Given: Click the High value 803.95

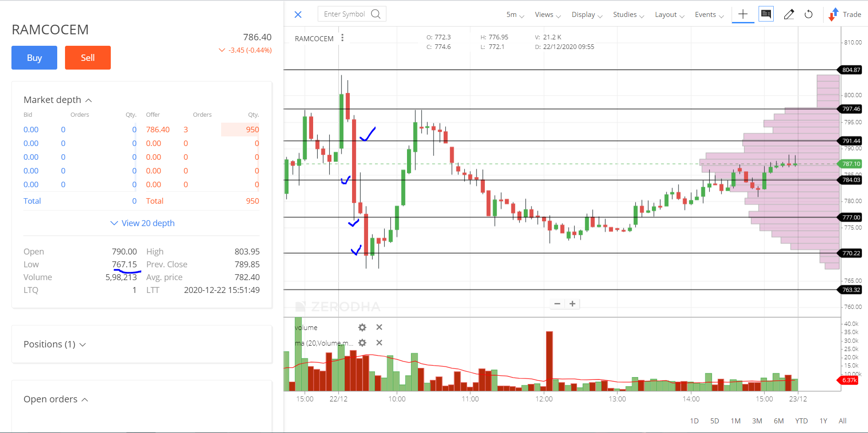Looking at the screenshot, I should (x=247, y=252).
